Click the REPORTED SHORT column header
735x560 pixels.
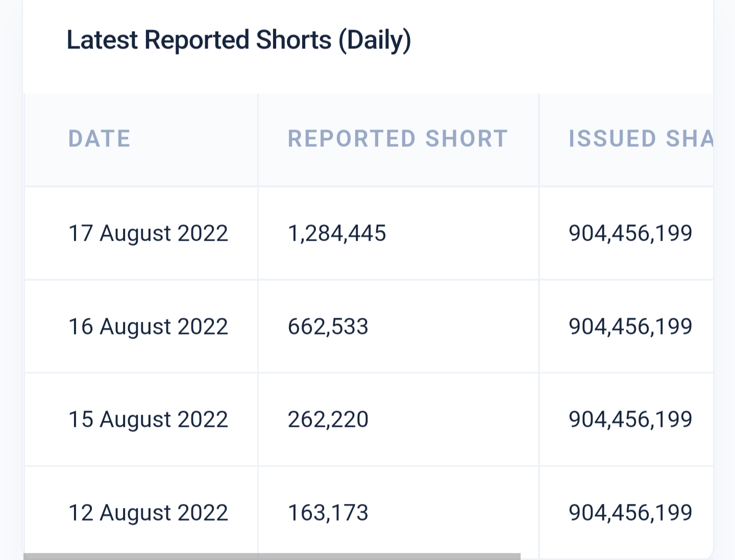coord(398,139)
